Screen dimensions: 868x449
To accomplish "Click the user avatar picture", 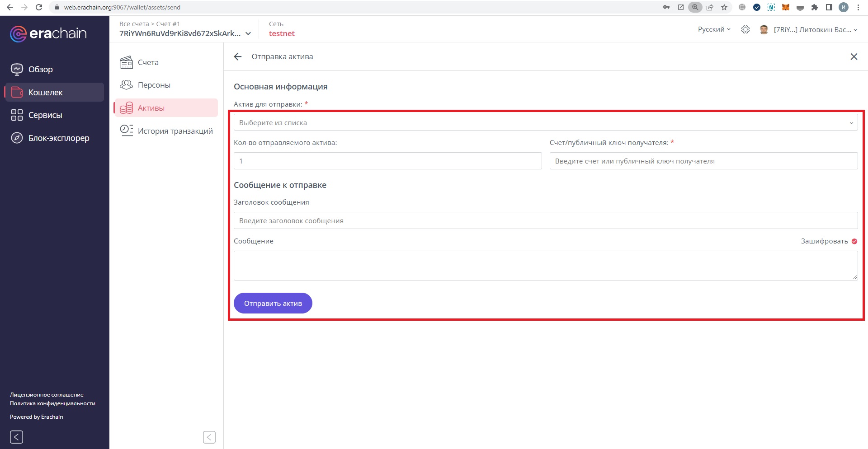I will 764,30.
